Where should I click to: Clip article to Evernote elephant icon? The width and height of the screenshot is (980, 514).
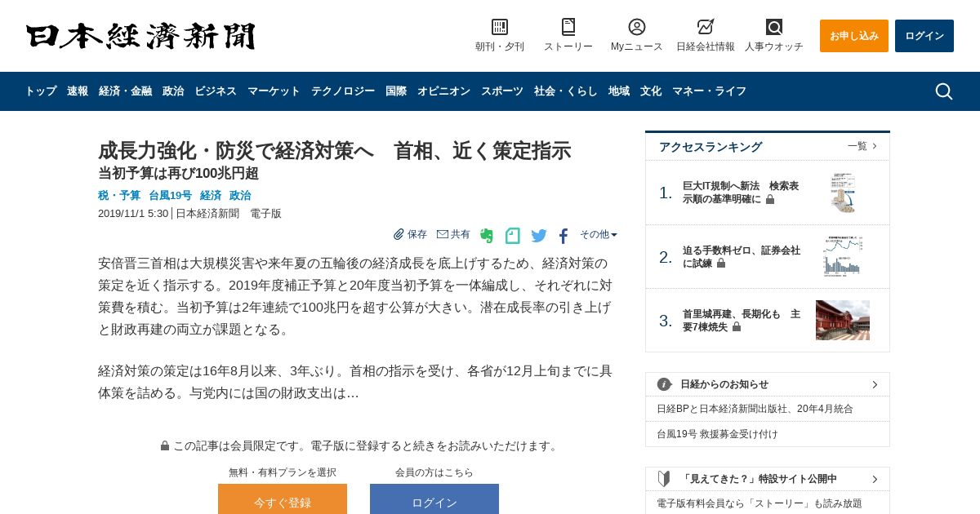pos(487,236)
